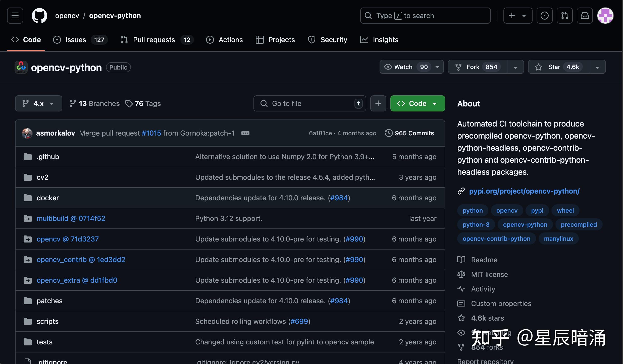
Task: Expand the Fork options arrow
Action: (x=515, y=67)
